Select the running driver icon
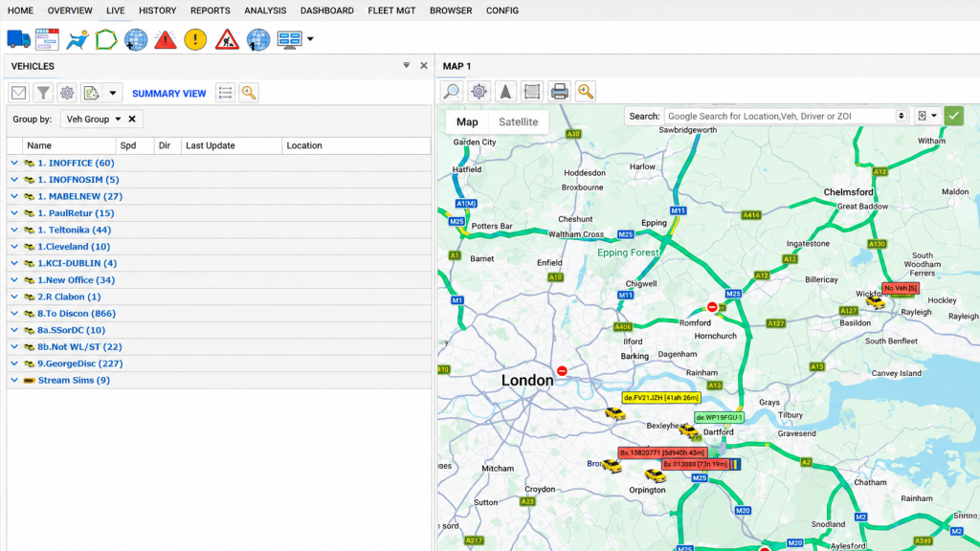The image size is (980, 551). 78,39
